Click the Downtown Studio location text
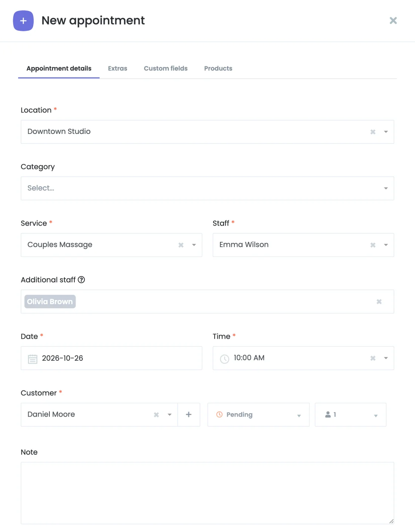415x532 pixels. click(x=59, y=131)
